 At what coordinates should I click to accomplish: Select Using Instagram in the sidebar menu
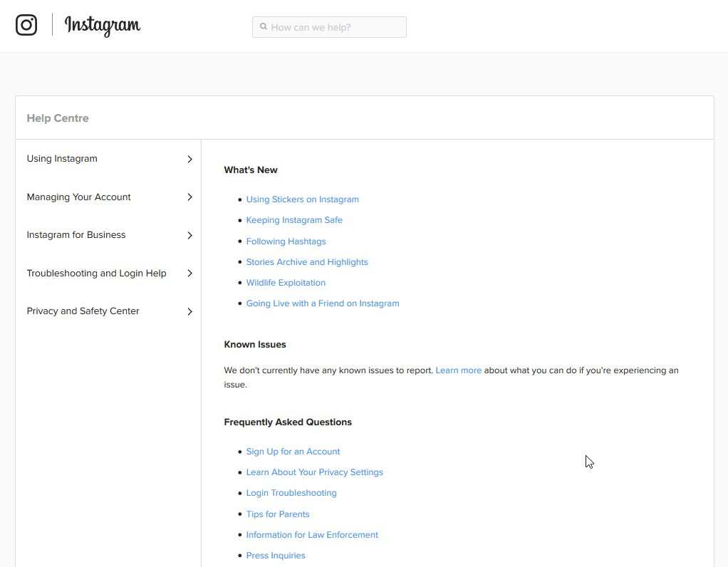[62, 159]
